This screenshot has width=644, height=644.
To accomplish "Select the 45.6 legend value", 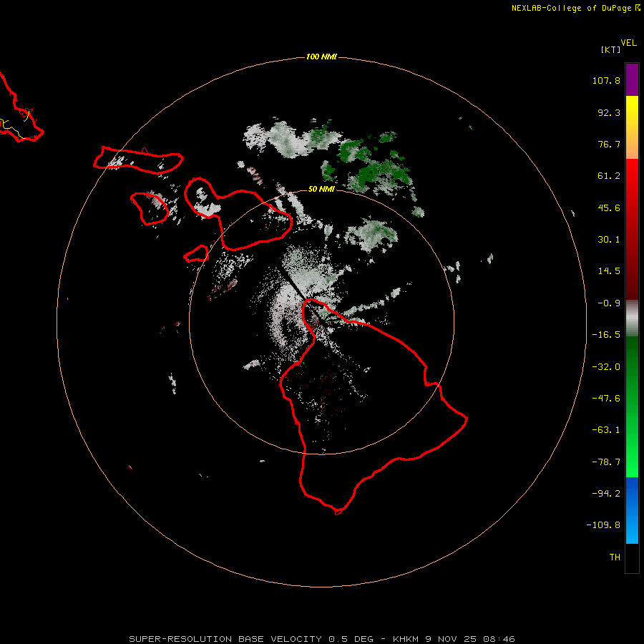I will 609,208.
